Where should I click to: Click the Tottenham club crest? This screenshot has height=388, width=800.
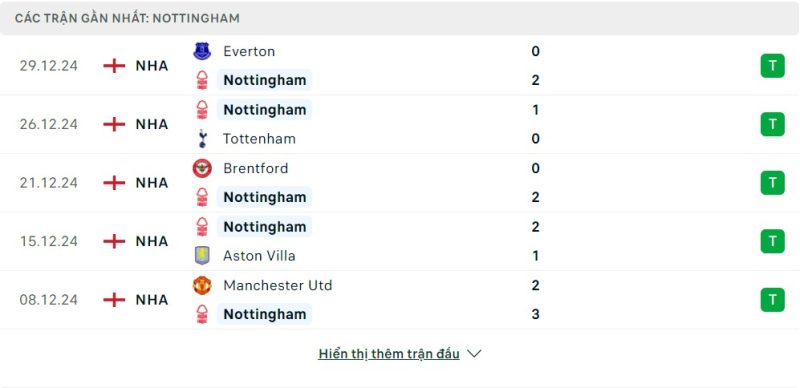click(x=202, y=139)
